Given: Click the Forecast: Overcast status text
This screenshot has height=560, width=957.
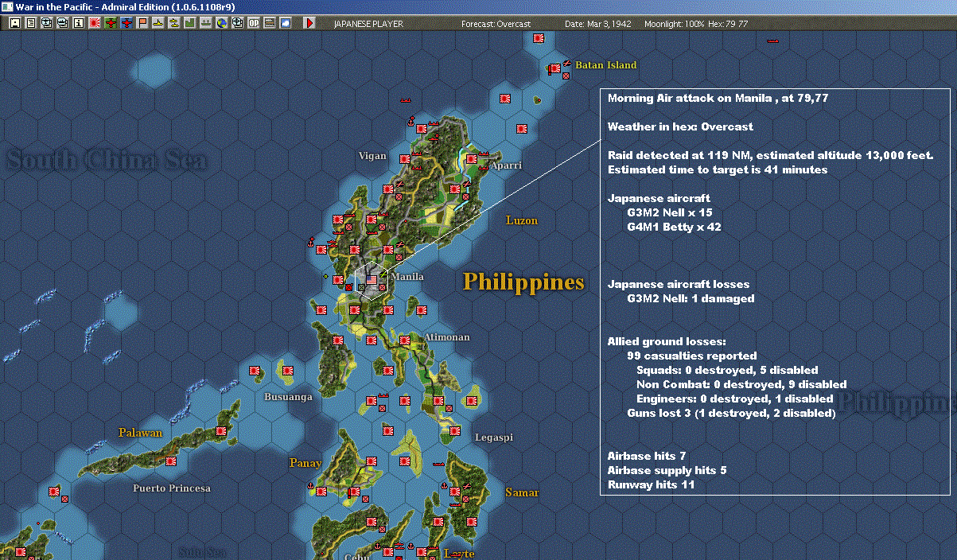Looking at the screenshot, I should point(496,24).
